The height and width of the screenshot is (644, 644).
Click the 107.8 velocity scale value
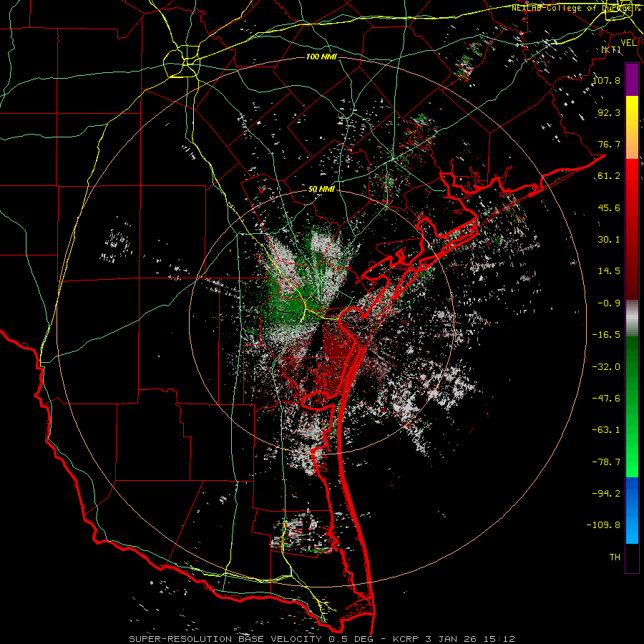pyautogui.click(x=607, y=80)
